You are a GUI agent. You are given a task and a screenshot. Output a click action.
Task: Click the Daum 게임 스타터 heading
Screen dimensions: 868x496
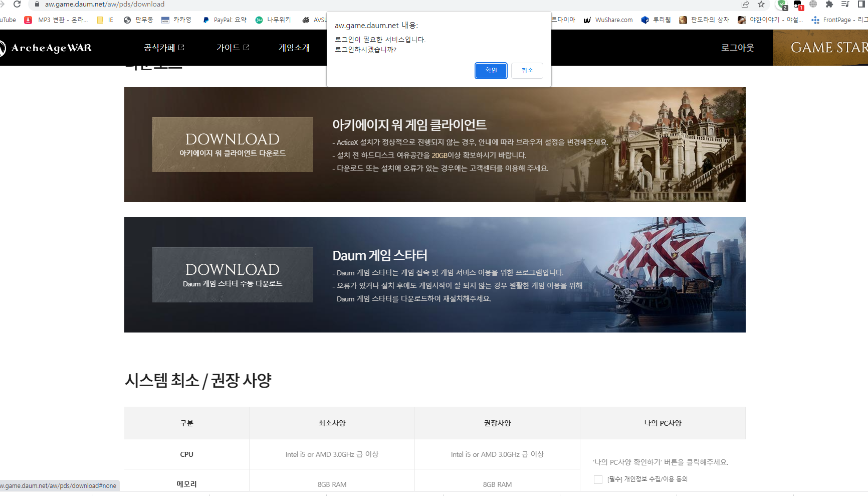click(x=380, y=256)
